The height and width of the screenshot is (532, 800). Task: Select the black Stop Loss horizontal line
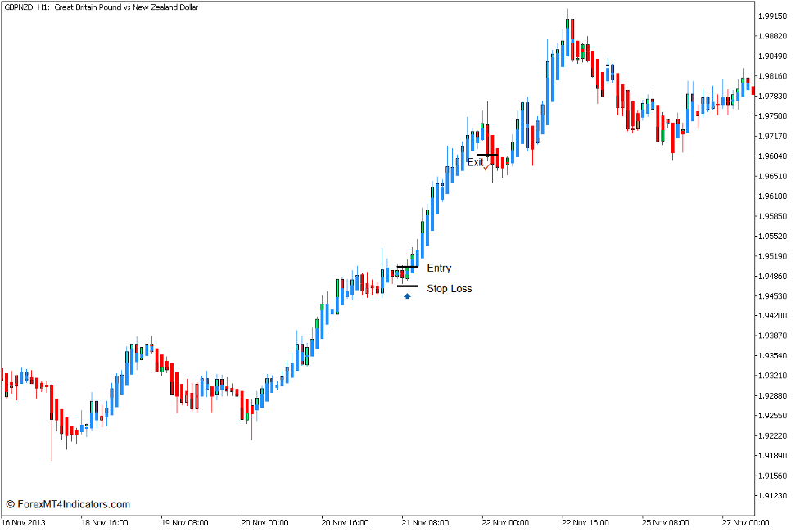tap(408, 286)
